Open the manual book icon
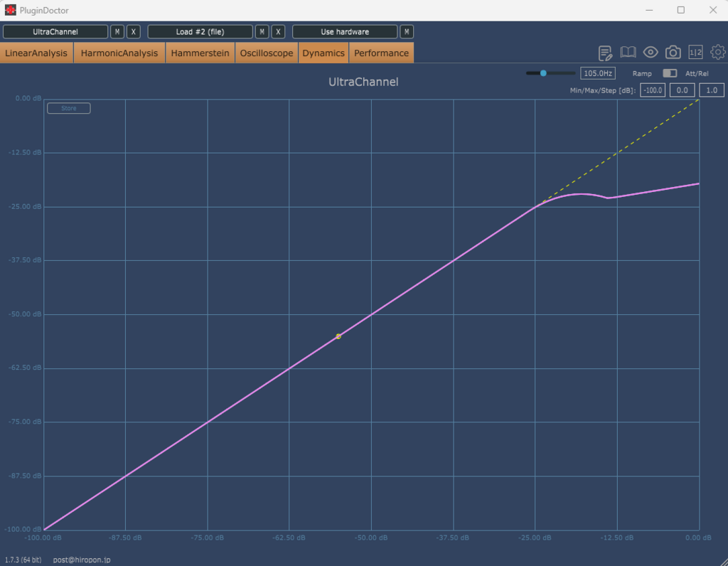This screenshot has height=566, width=728. tap(628, 53)
